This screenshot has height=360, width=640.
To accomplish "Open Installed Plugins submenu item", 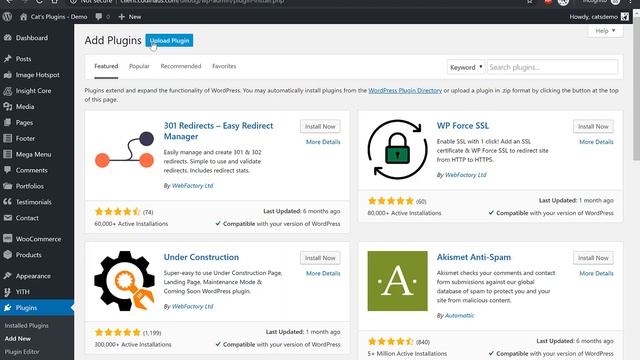I will 27,326.
